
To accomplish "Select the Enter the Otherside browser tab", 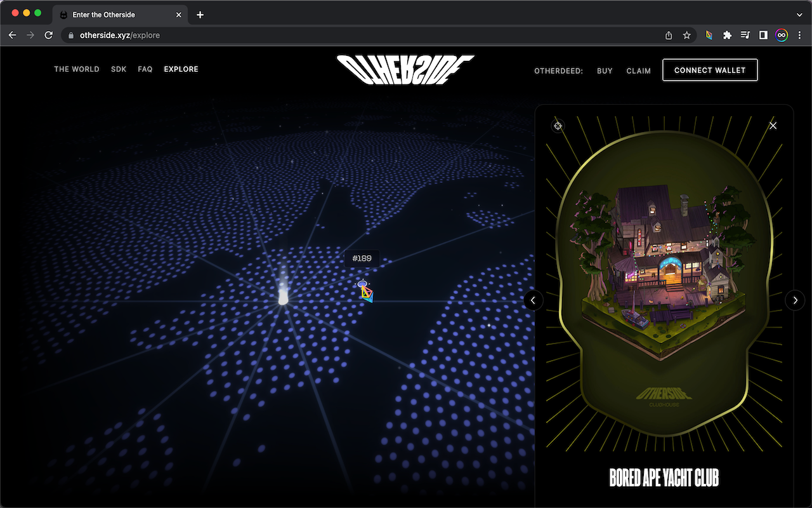I will click(x=121, y=15).
